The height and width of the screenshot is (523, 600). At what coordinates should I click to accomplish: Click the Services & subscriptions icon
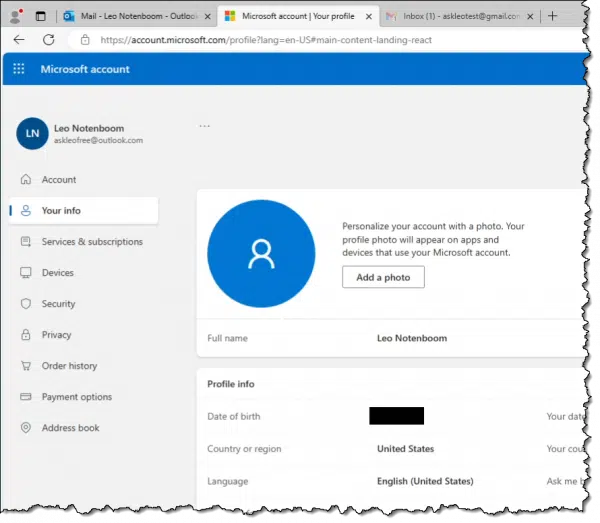(x=26, y=242)
